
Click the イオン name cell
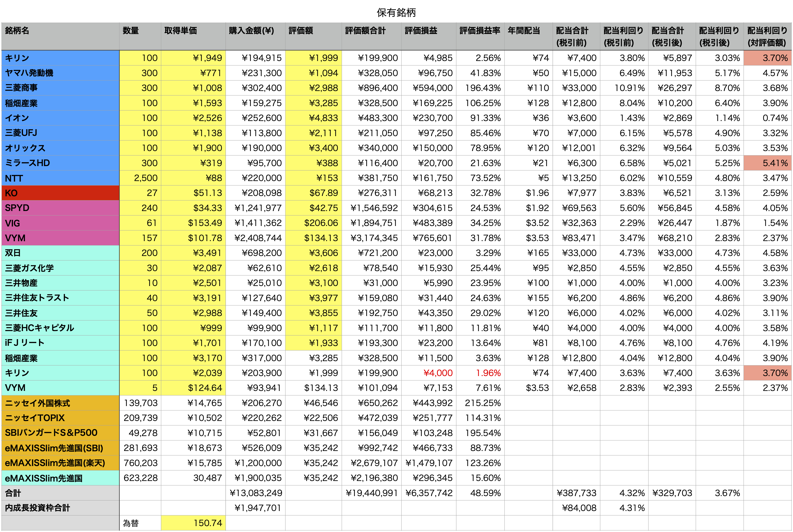pyautogui.click(x=60, y=118)
